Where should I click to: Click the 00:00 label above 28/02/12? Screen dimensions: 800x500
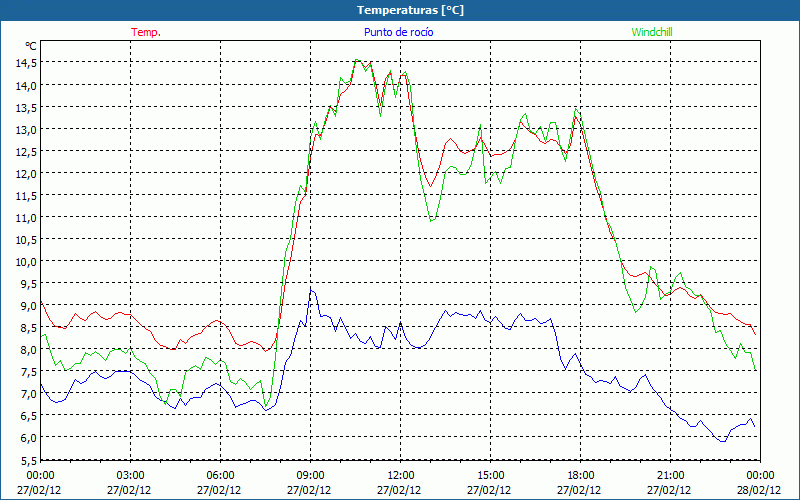(x=761, y=475)
